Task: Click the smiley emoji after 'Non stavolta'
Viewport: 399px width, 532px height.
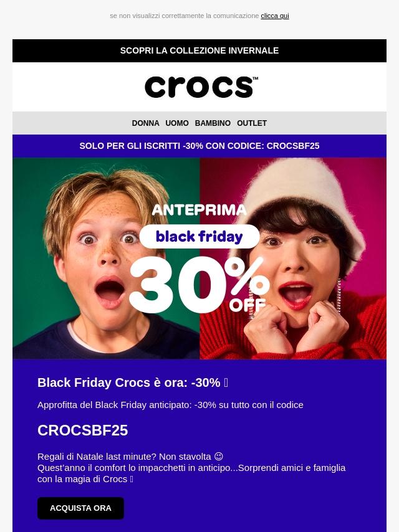Action: tap(218, 457)
